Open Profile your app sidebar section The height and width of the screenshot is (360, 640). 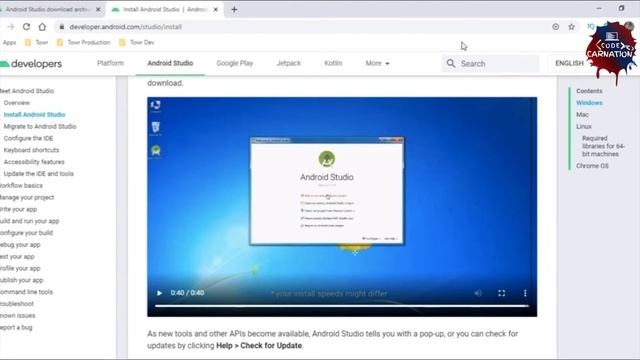point(20,269)
